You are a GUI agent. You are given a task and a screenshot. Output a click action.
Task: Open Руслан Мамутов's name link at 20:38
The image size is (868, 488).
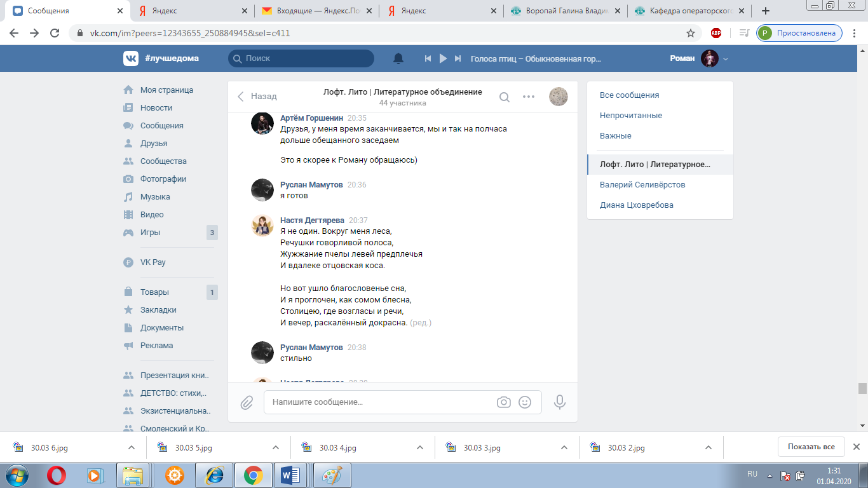pyautogui.click(x=311, y=348)
